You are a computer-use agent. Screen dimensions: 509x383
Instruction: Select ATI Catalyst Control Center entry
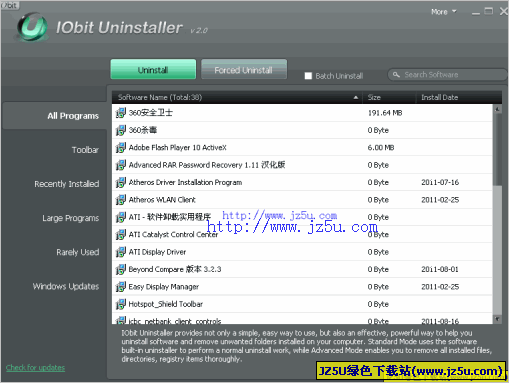pyautogui.click(x=302, y=234)
